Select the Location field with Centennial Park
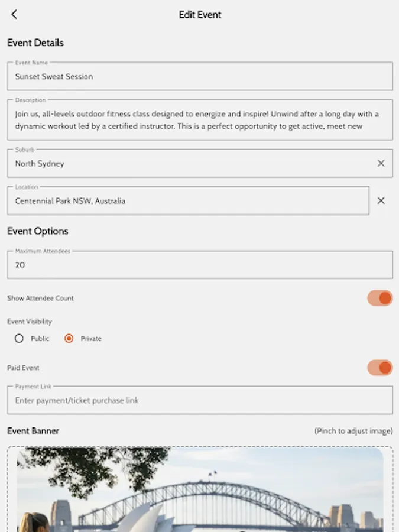Viewport: 399px width, 532px height. [x=177, y=200]
